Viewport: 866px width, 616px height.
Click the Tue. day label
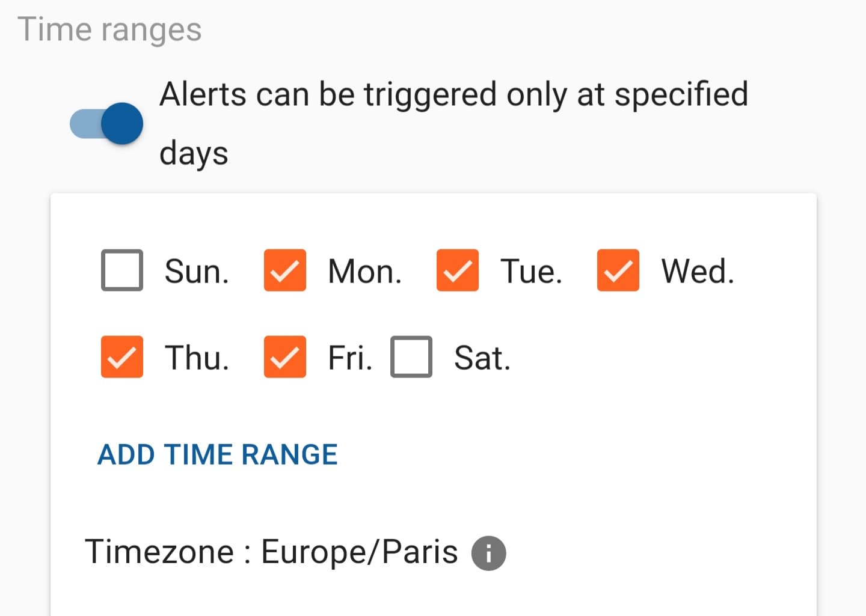[532, 272]
